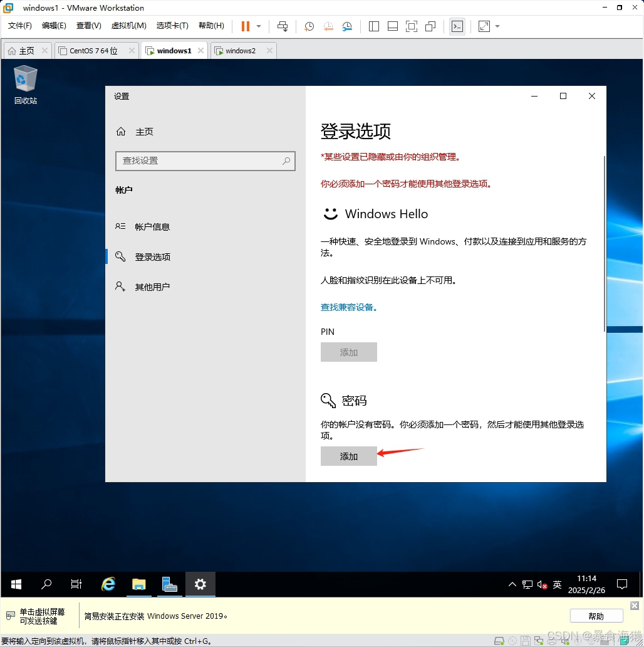644x647 pixels.
Task: Follow the 查找兼容设备 link
Action: click(x=349, y=307)
